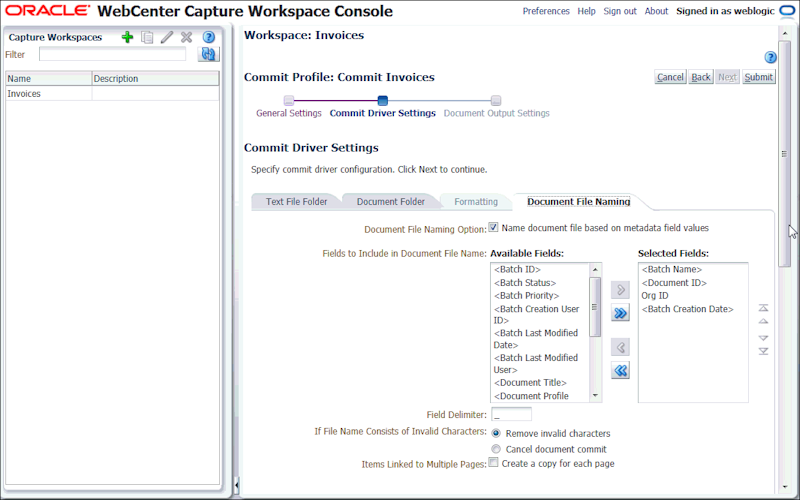The height and width of the screenshot is (500, 800).
Task: Select <Batch Name> in Selected Fields
Action: [672, 269]
